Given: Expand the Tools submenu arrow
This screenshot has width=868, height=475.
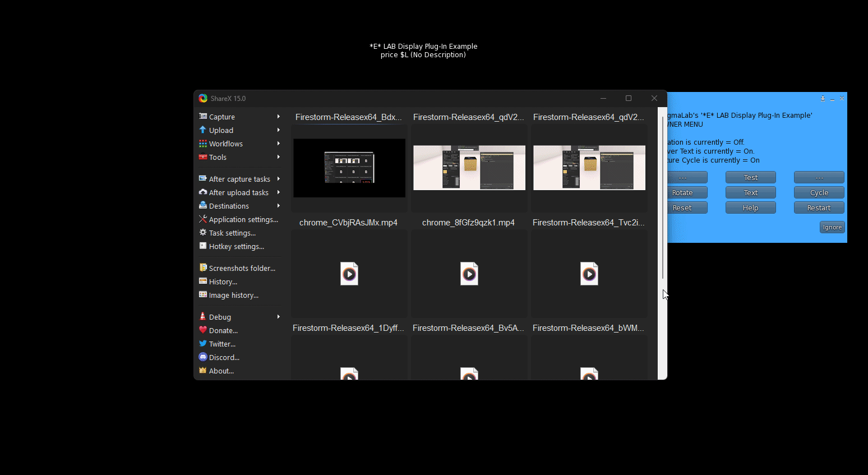Looking at the screenshot, I should (x=278, y=157).
